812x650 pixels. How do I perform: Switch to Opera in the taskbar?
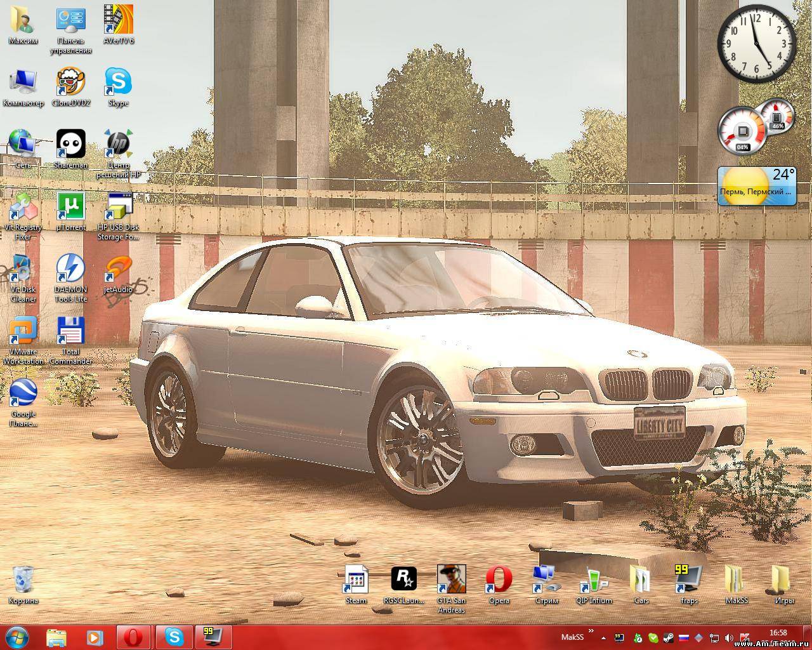[x=134, y=637]
